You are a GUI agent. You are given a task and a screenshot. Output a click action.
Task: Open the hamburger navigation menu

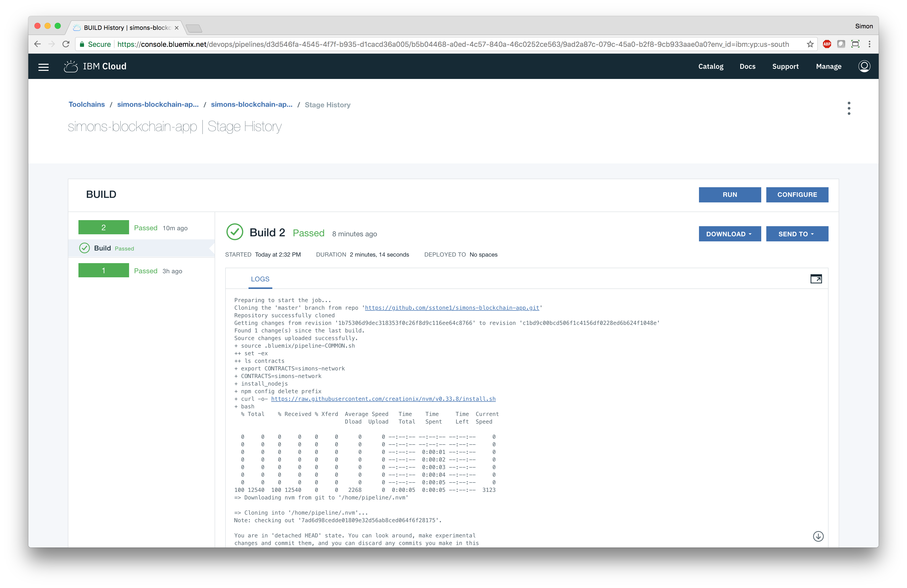[x=44, y=67]
